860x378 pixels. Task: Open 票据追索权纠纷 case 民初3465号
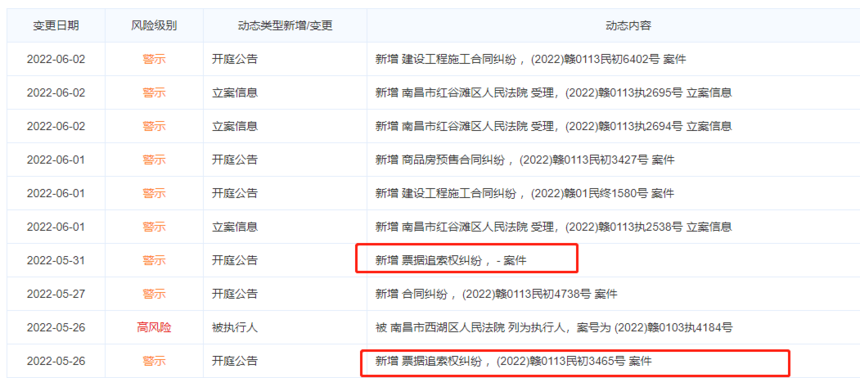click(513, 362)
